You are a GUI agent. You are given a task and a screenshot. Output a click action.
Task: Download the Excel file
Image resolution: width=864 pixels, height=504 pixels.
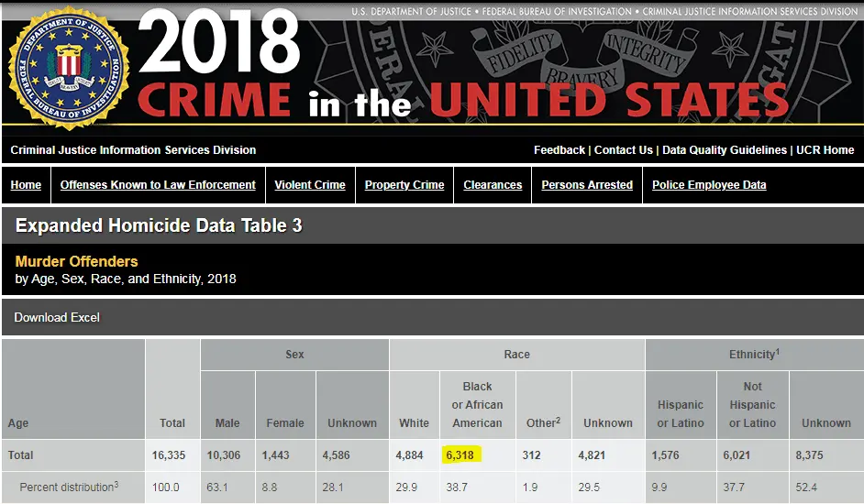(x=57, y=317)
